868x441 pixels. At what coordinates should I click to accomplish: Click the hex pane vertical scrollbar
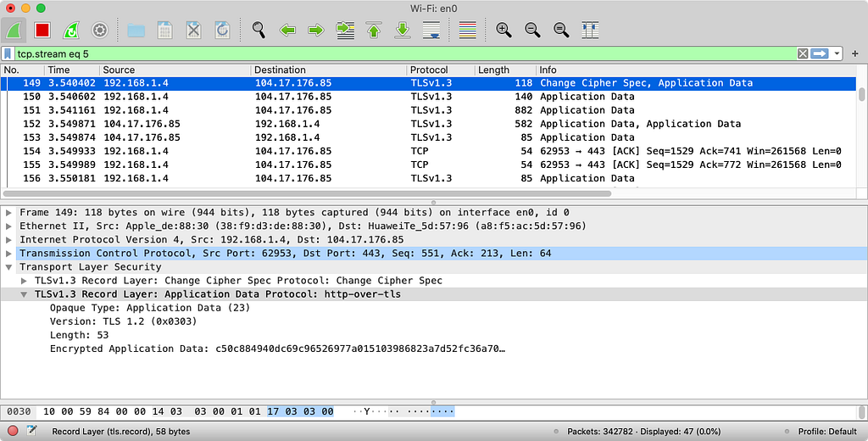tap(861, 412)
